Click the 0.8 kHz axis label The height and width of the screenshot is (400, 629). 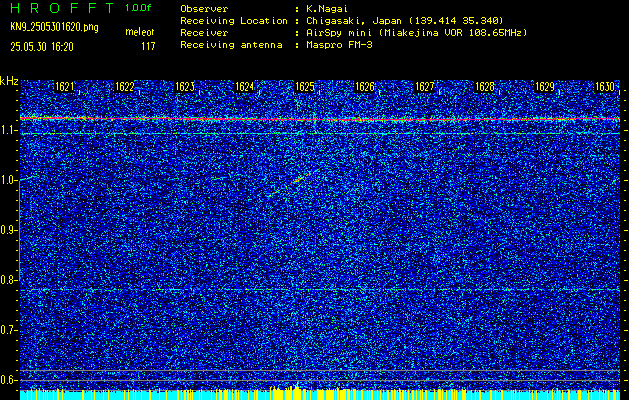(8, 280)
